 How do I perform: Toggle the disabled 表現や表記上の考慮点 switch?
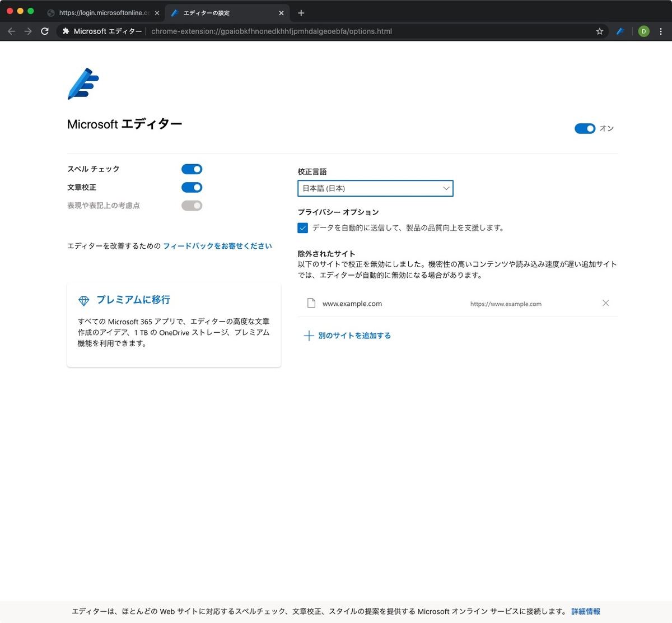tap(192, 206)
